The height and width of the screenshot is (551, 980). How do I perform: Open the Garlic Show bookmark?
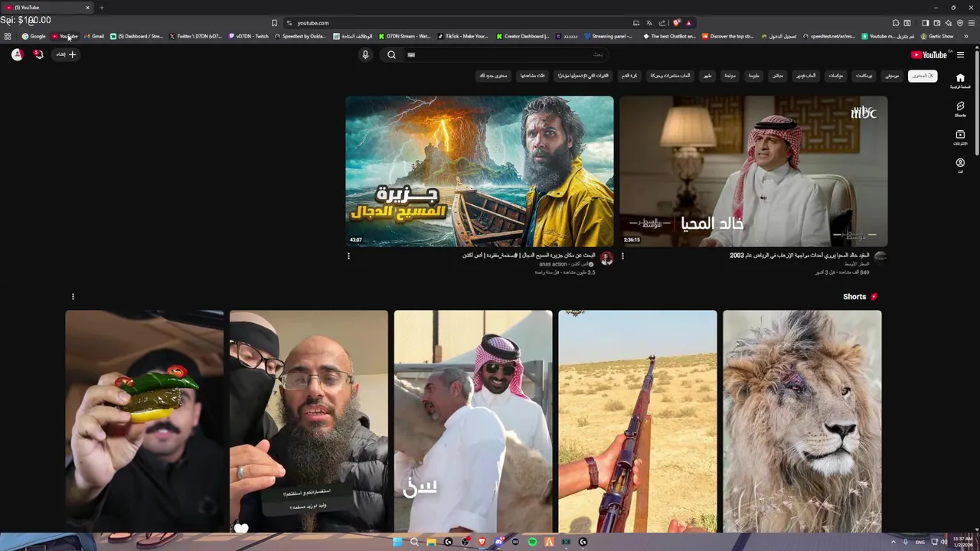[x=937, y=36]
